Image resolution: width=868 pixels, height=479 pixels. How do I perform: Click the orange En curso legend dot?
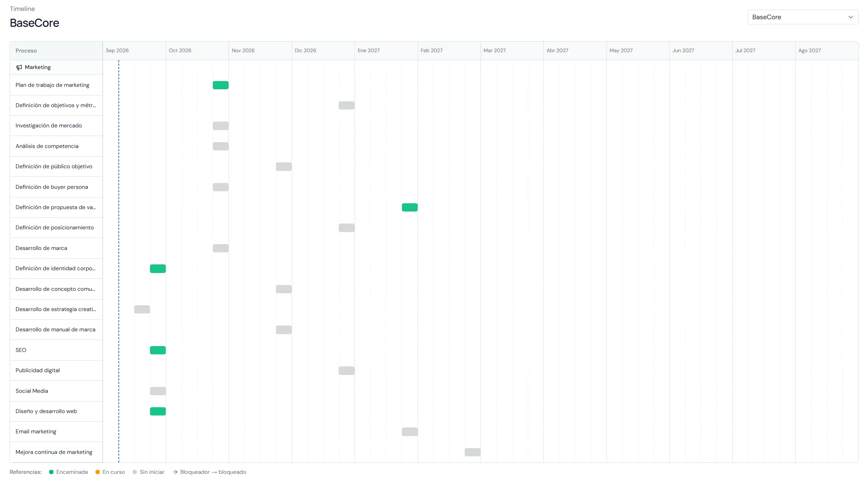(x=98, y=472)
